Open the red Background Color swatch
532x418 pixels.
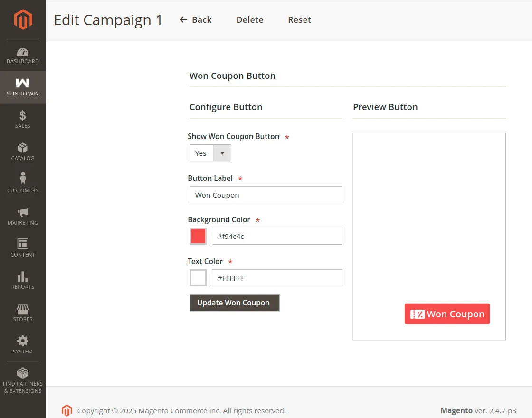tap(198, 236)
